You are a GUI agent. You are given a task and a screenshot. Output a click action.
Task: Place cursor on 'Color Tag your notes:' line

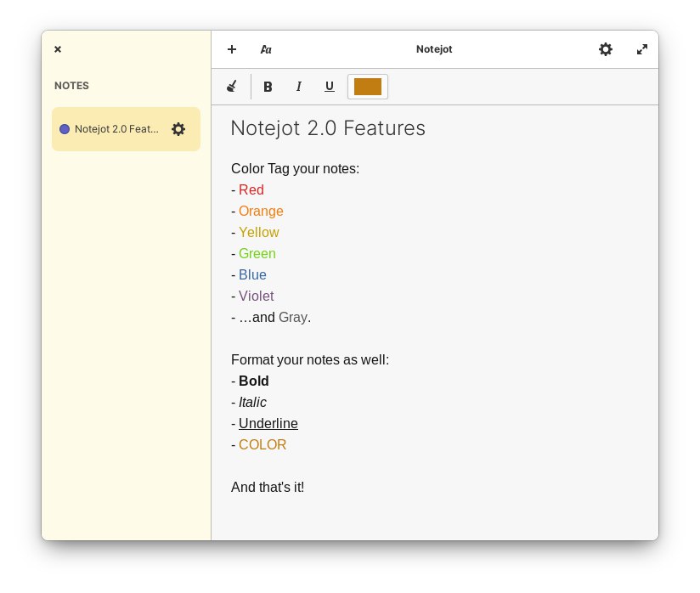[x=295, y=169]
